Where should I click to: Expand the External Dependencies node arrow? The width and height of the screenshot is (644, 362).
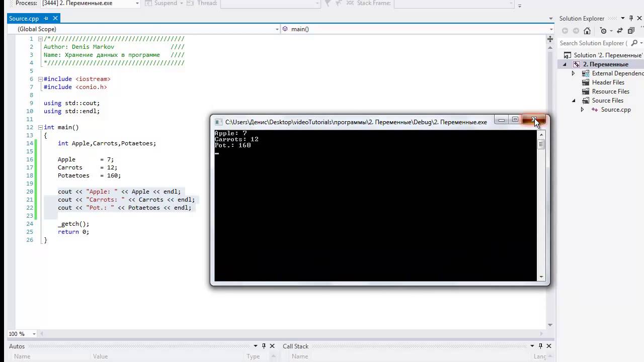pos(573,73)
